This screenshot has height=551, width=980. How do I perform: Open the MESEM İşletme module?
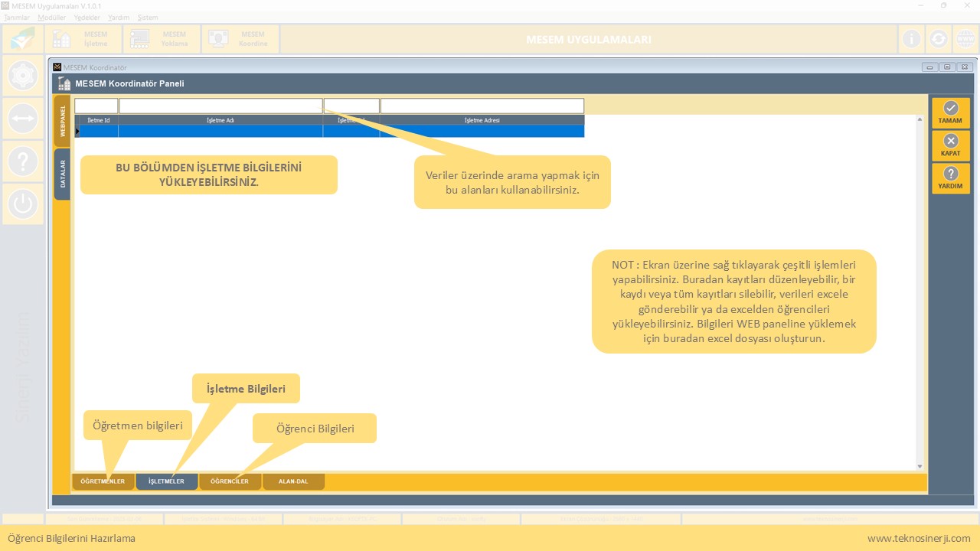pyautogui.click(x=84, y=39)
